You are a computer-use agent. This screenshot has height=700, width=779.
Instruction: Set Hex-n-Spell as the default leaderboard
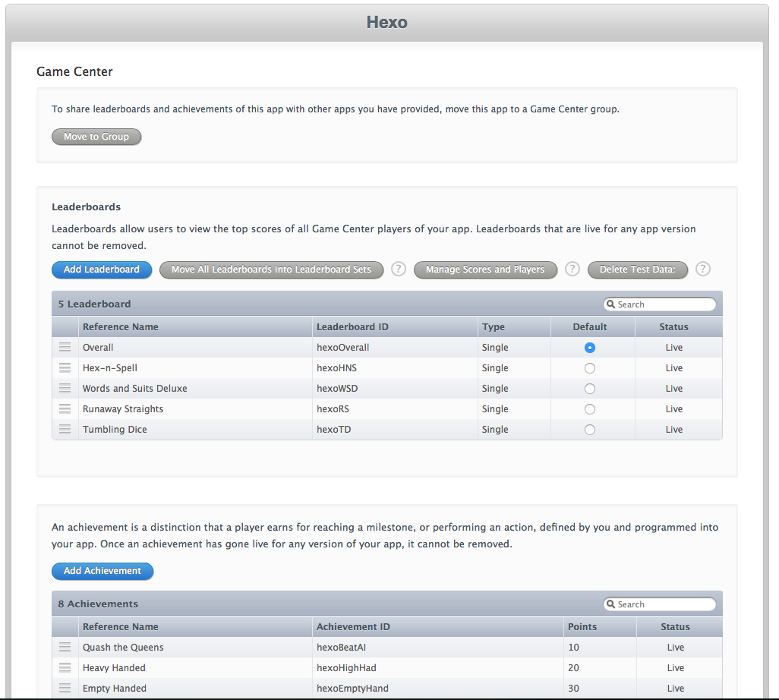pyautogui.click(x=590, y=367)
